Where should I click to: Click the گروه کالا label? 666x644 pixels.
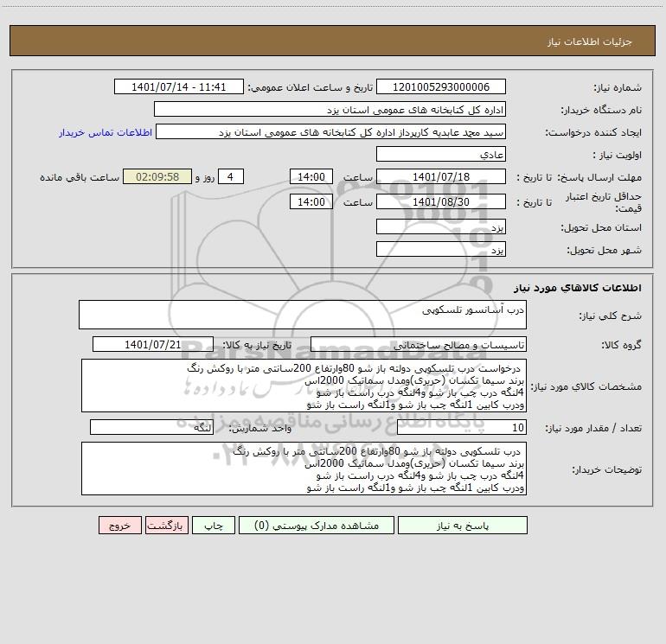pyautogui.click(x=621, y=345)
